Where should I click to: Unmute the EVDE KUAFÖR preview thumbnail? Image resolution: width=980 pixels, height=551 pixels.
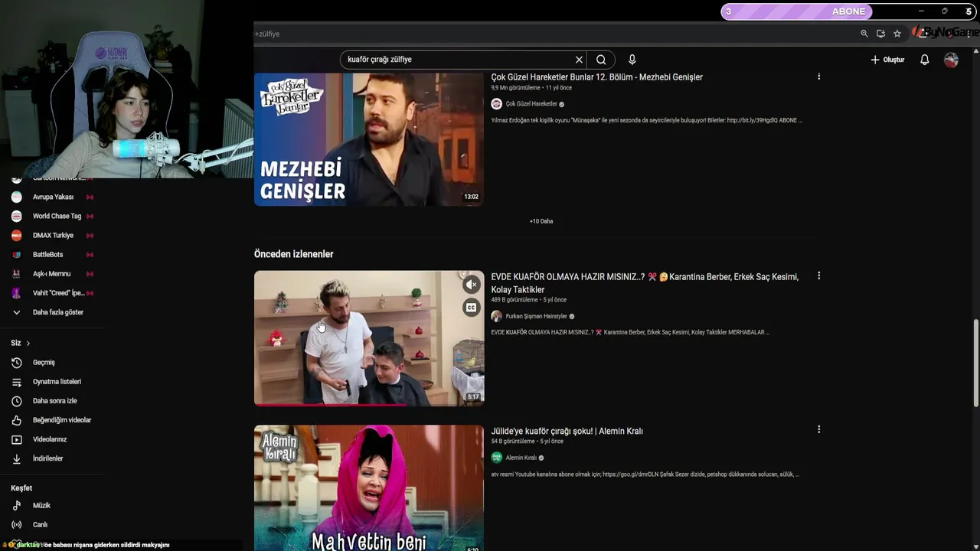(x=472, y=285)
